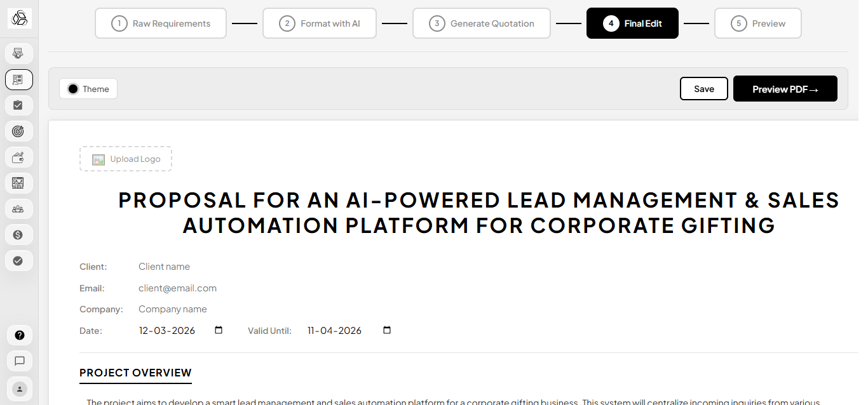The image size is (868, 405).
Task: Open the team people sidebar icon
Action: tap(18, 209)
